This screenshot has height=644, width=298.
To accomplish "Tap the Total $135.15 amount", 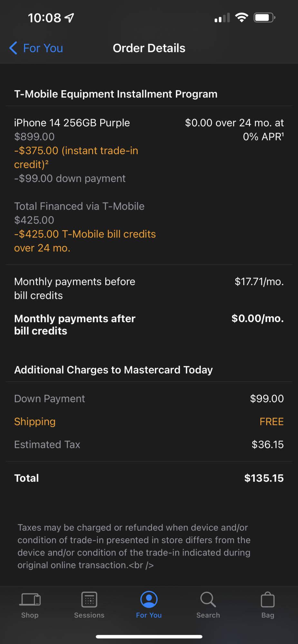I will tap(264, 478).
